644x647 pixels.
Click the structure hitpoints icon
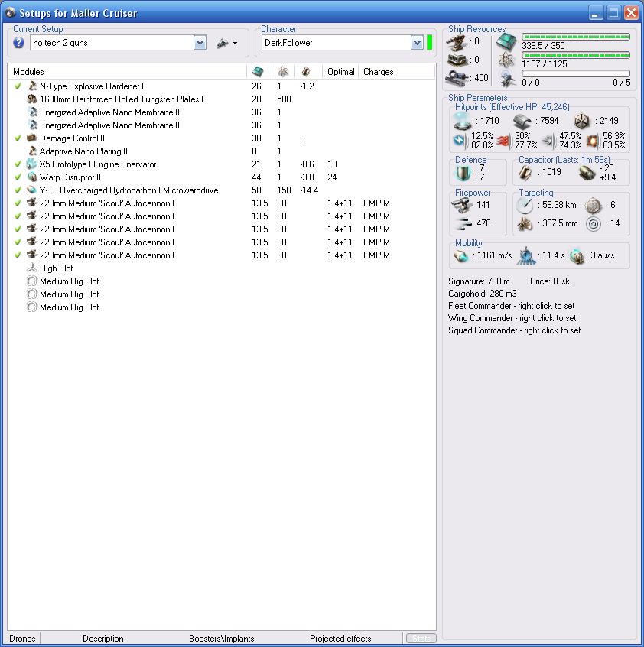point(582,122)
